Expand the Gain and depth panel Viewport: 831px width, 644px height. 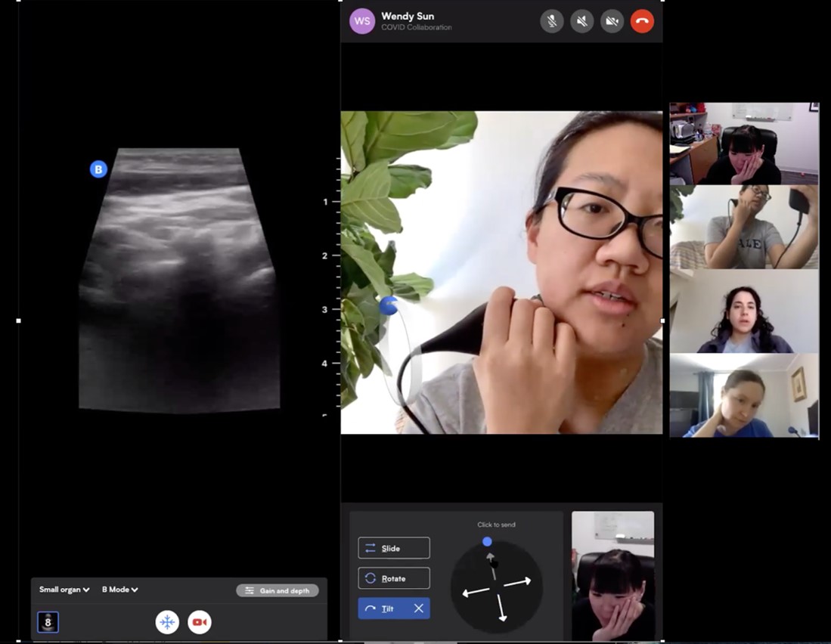pos(277,590)
